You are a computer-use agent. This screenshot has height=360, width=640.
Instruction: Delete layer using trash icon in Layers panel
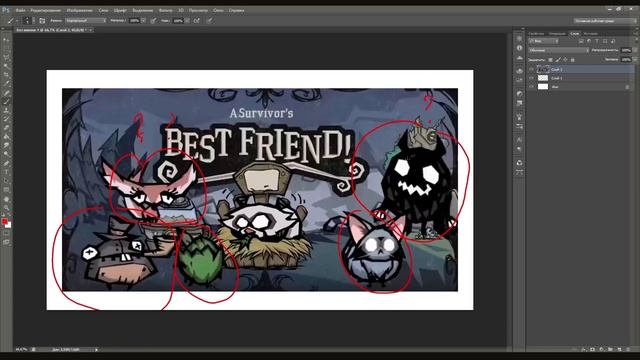point(628,349)
